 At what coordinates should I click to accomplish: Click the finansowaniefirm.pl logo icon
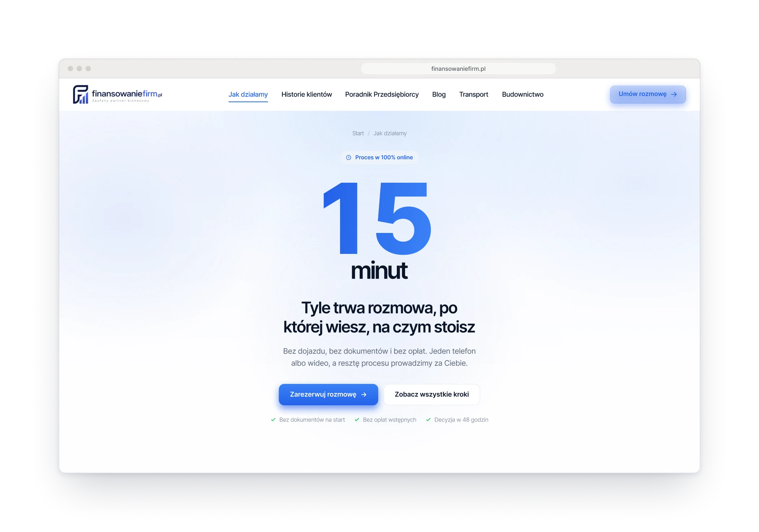coord(81,94)
